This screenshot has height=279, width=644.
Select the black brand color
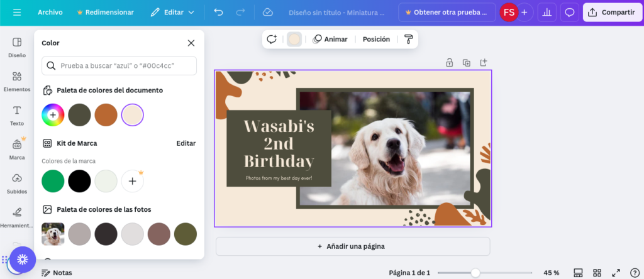(79, 181)
